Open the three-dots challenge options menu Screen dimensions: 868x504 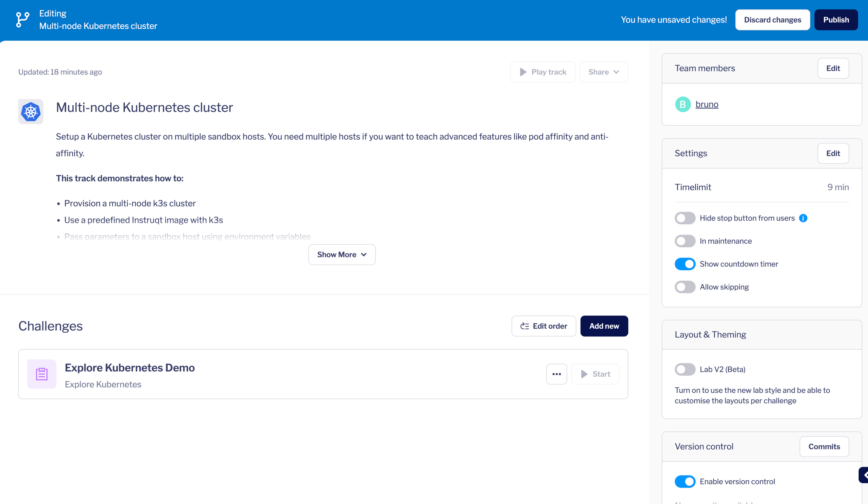click(556, 374)
